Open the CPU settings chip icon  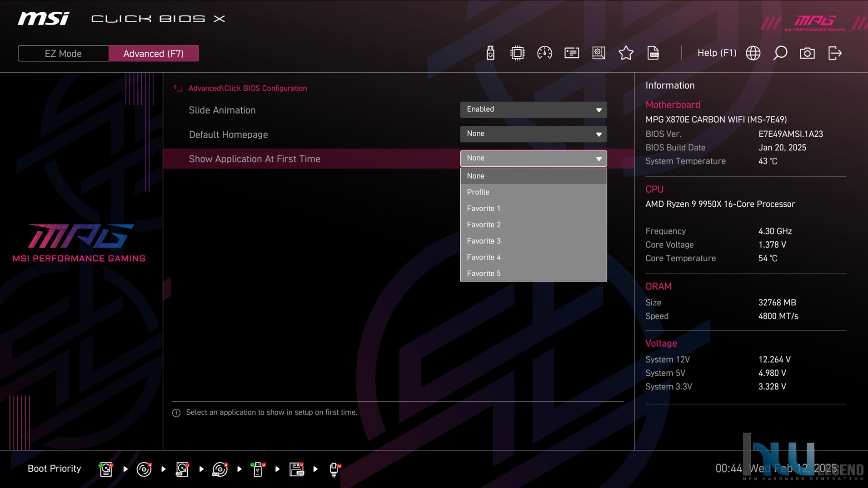point(517,53)
